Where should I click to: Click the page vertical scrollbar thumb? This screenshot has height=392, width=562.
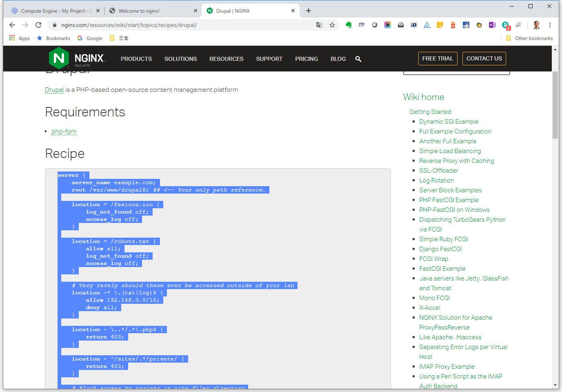(555, 105)
